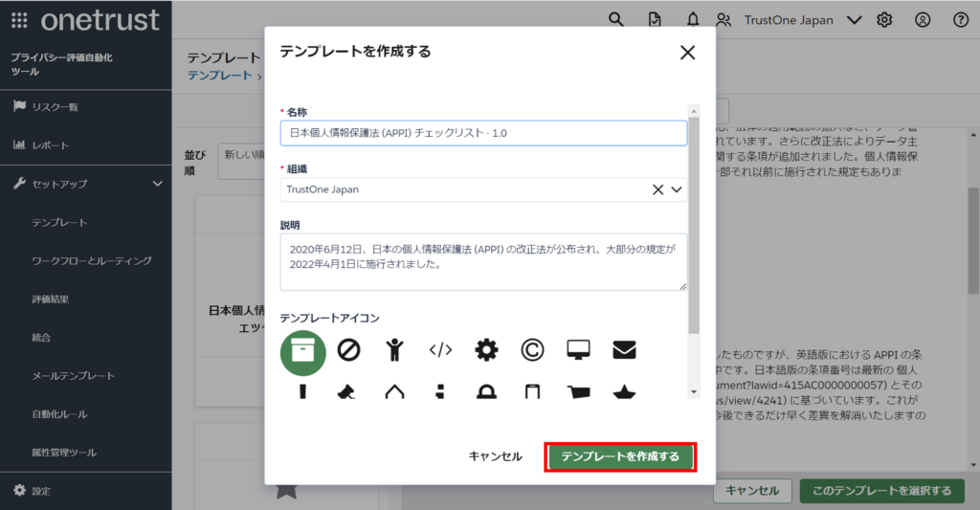Click the green テンプレートを作成する button
The height and width of the screenshot is (510, 980).
pos(620,456)
